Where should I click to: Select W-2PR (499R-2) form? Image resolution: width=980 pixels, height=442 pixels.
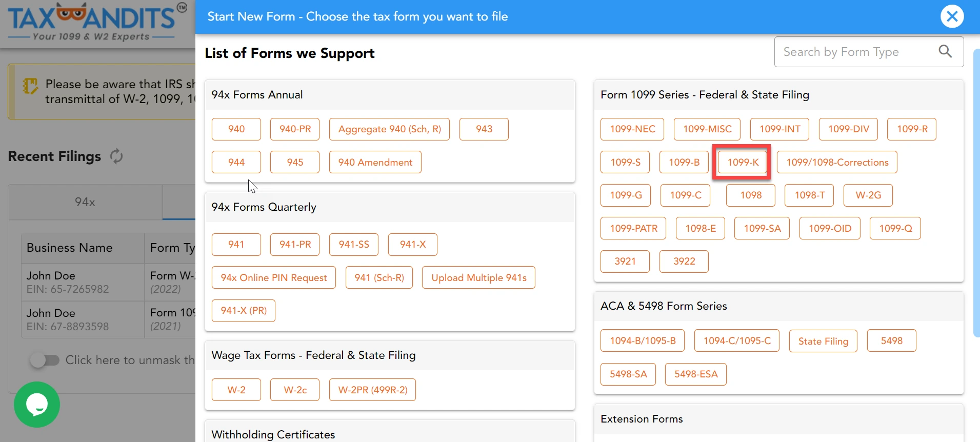pyautogui.click(x=373, y=390)
